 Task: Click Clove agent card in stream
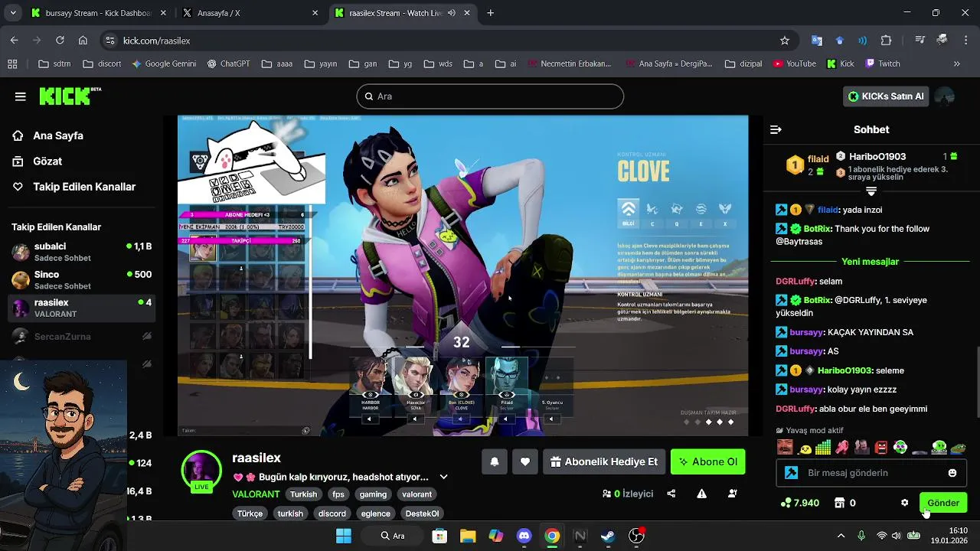tap(461, 385)
